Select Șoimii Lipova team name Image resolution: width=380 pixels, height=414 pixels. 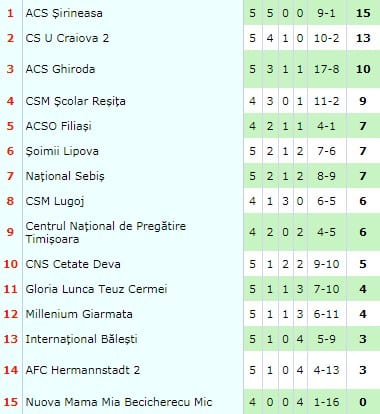tap(62, 151)
